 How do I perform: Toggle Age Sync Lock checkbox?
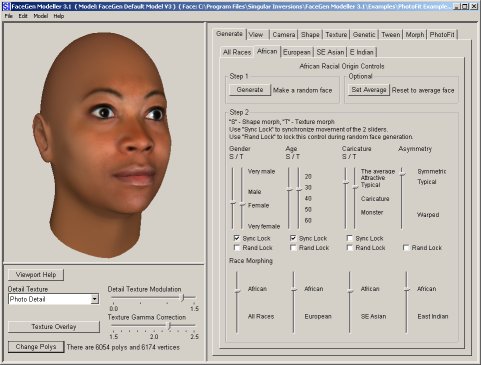293,238
